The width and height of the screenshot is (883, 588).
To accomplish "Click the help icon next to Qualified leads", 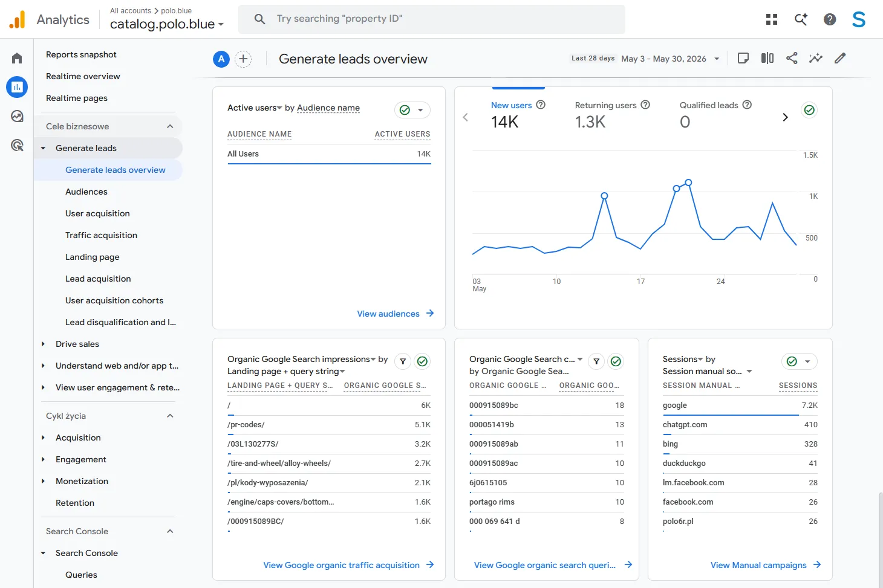I will (x=747, y=105).
